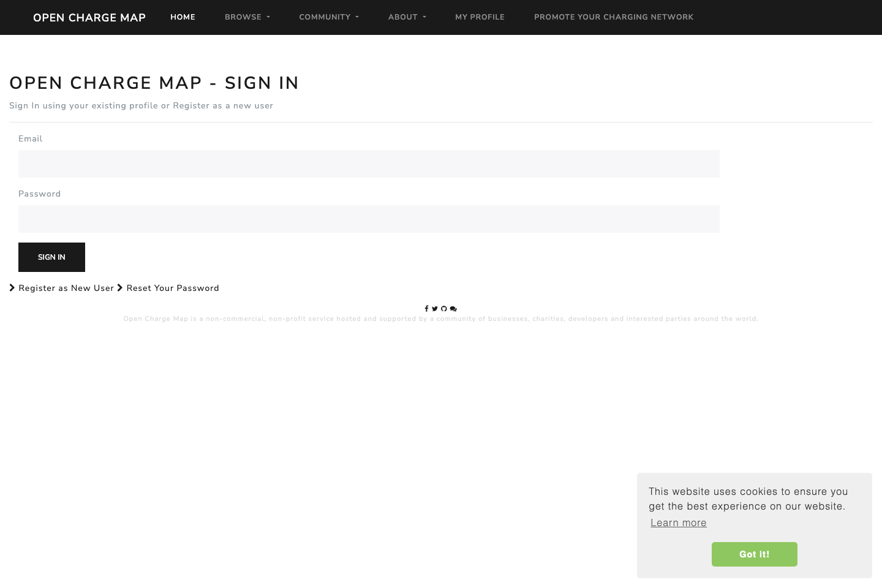The width and height of the screenshot is (882, 588).
Task: Dismiss the cookie notice with Got it!
Action: (x=754, y=554)
